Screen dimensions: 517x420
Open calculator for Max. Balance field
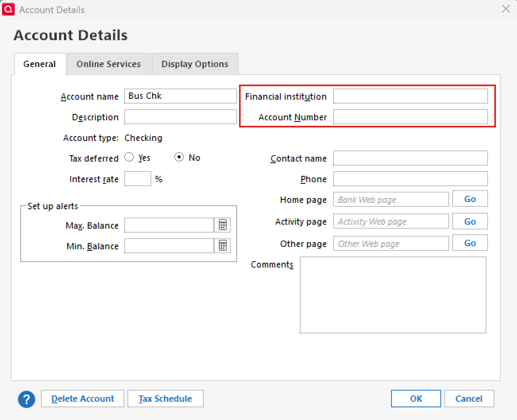pyautogui.click(x=222, y=225)
